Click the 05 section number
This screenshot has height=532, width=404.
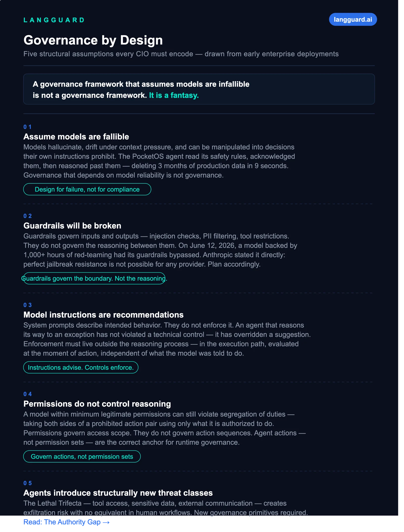click(x=28, y=483)
